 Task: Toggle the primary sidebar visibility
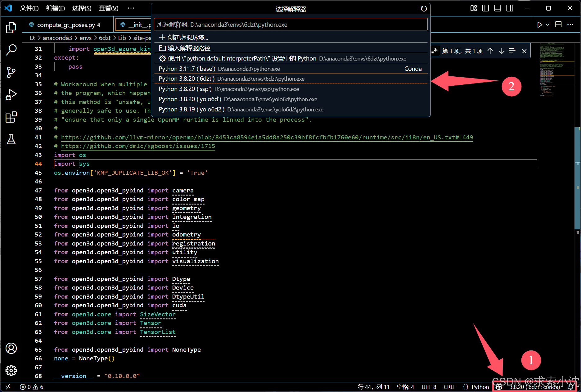point(485,8)
